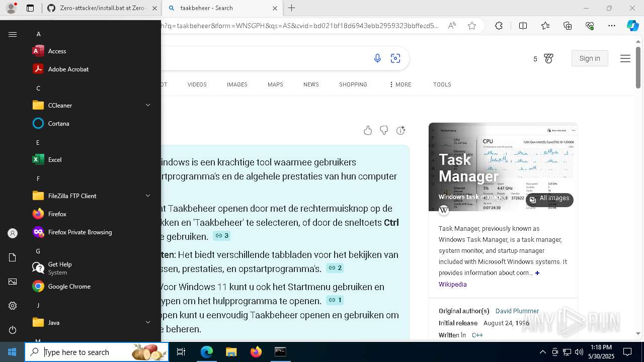644x362 pixels.
Task: Open Edge tab actions menu
Action: (30, 8)
